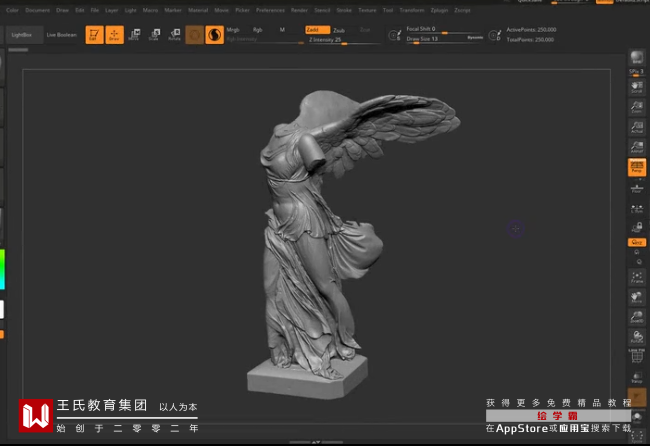Viewport: 650px width, 446px height.
Task: Open the Stencil menu
Action: [322, 10]
